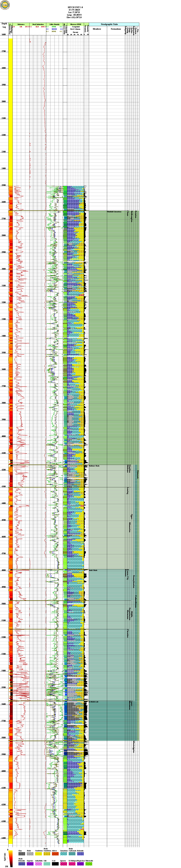Click the Lansing group label
The height and width of the screenshot is (868, 181).
pyautogui.click(x=127, y=491)
